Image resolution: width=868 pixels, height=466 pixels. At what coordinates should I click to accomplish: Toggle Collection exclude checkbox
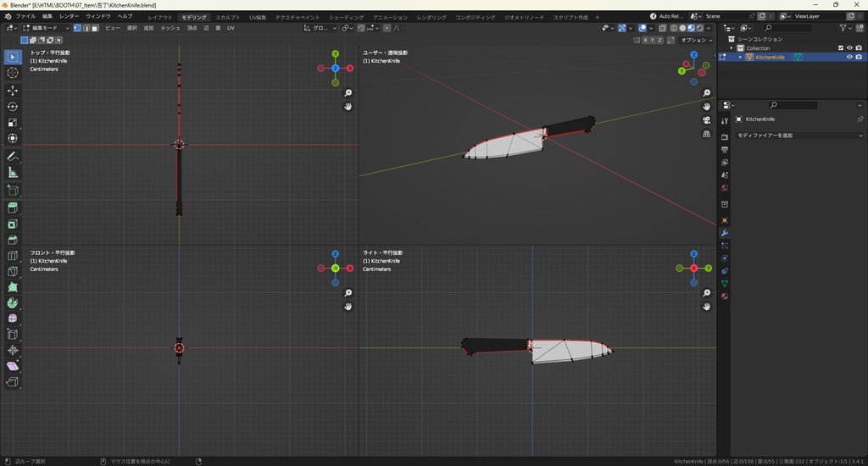841,48
